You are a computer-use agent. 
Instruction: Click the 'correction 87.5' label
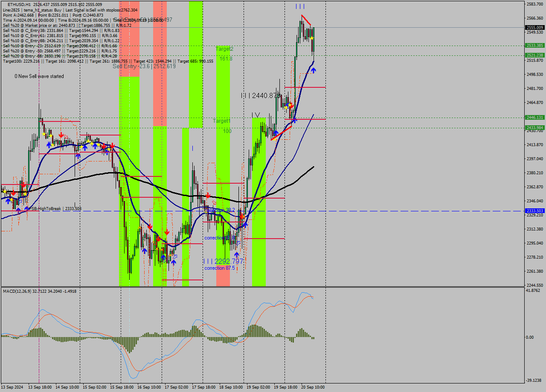(x=220, y=268)
